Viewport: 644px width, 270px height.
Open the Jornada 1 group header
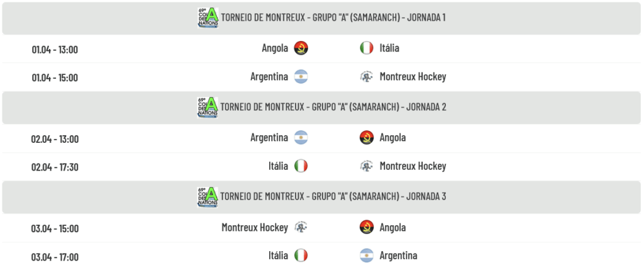(x=333, y=18)
